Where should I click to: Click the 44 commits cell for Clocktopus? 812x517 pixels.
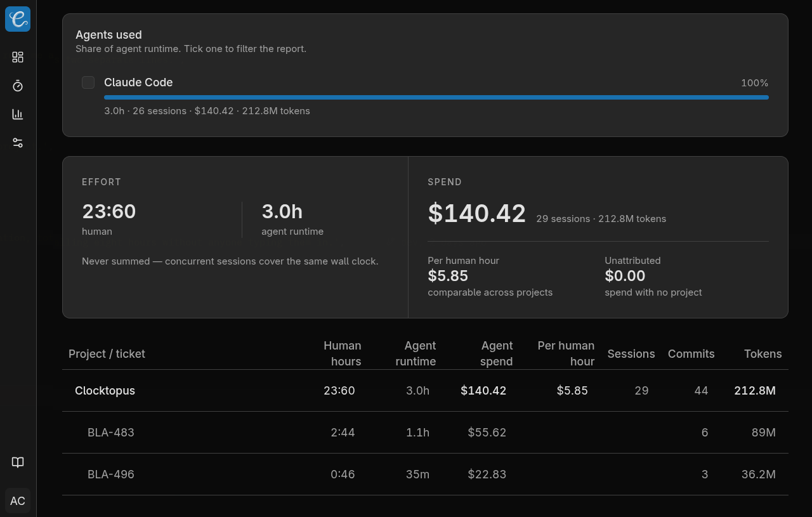[701, 391]
